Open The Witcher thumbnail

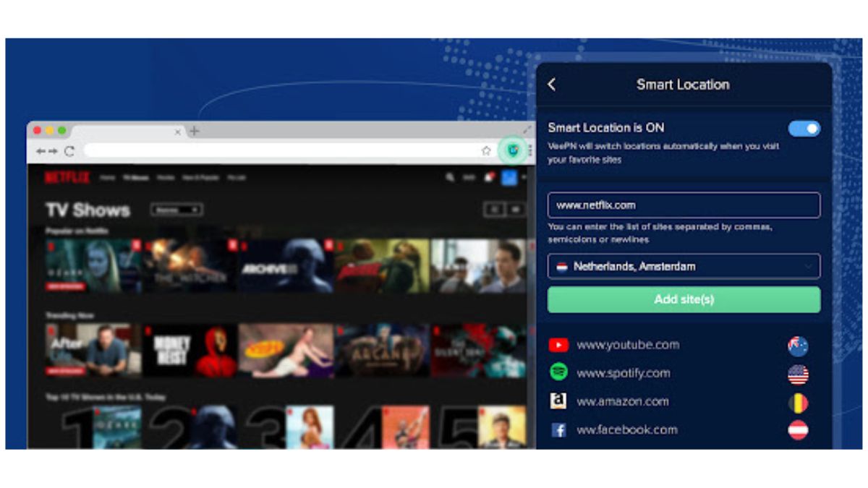tap(190, 266)
